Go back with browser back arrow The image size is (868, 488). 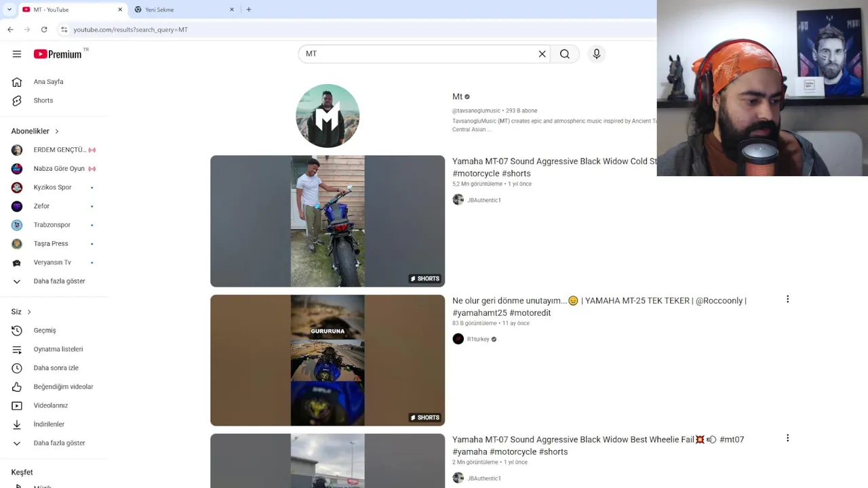pyautogui.click(x=10, y=29)
